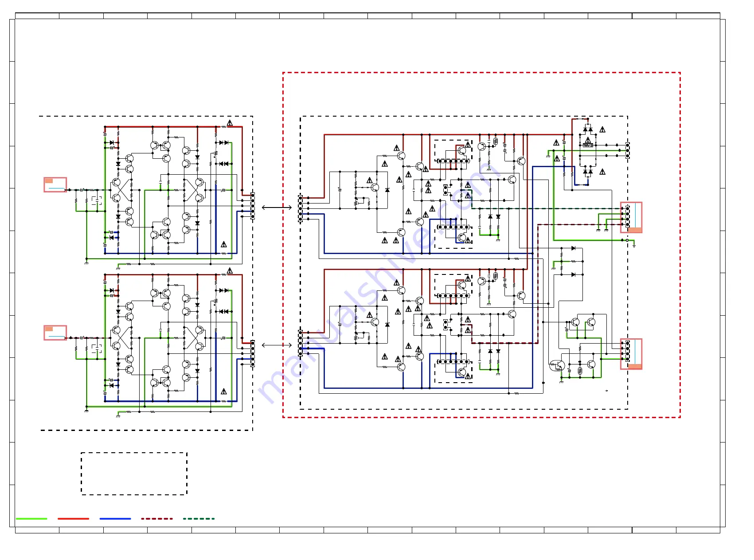Click the empty dashed rectangle below the left board
754x560 pixels.
click(x=134, y=474)
